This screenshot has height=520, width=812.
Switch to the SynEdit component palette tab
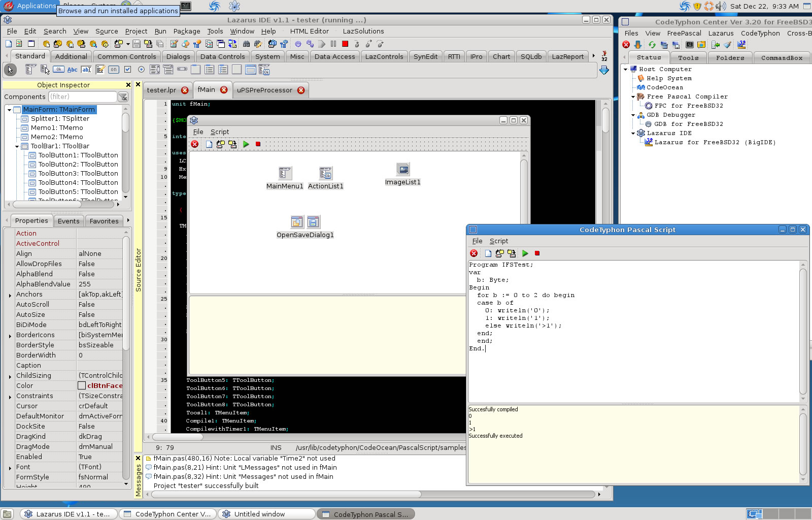[x=425, y=56]
